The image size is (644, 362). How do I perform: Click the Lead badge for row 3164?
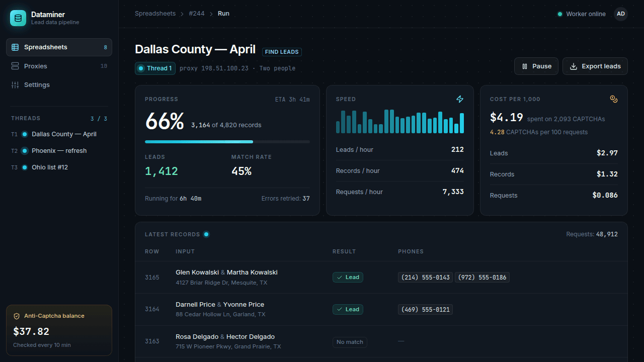pyautogui.click(x=348, y=309)
